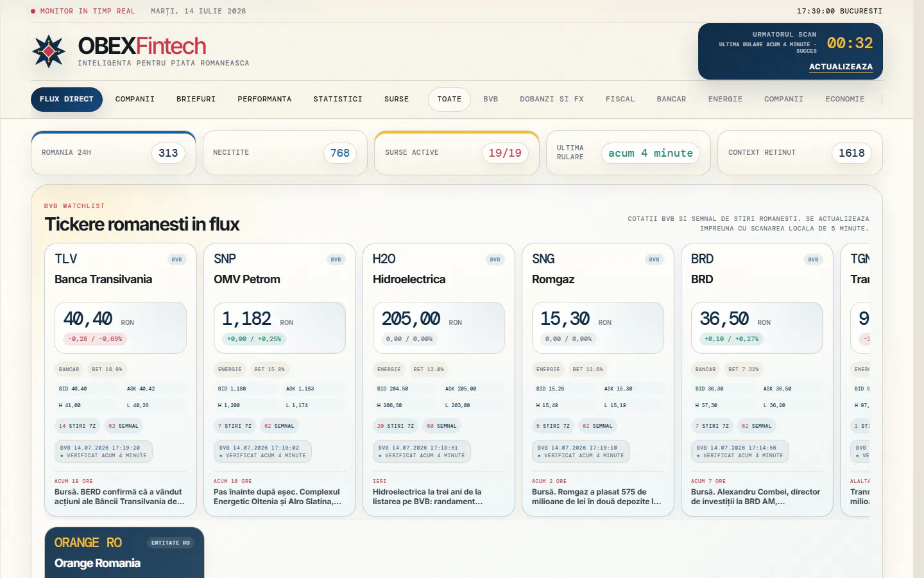Click the BET 15.8% tag
924x578 pixels.
click(x=269, y=369)
